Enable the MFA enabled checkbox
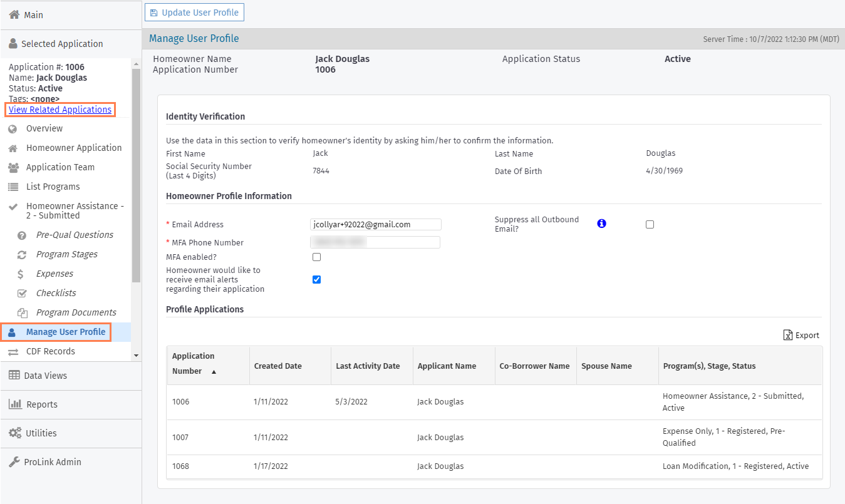This screenshot has height=504, width=845. click(316, 257)
